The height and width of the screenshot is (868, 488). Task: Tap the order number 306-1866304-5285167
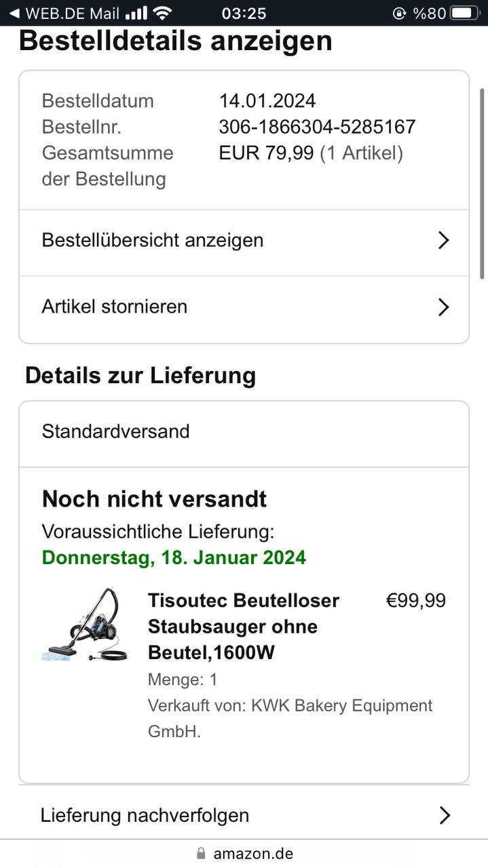[317, 127]
